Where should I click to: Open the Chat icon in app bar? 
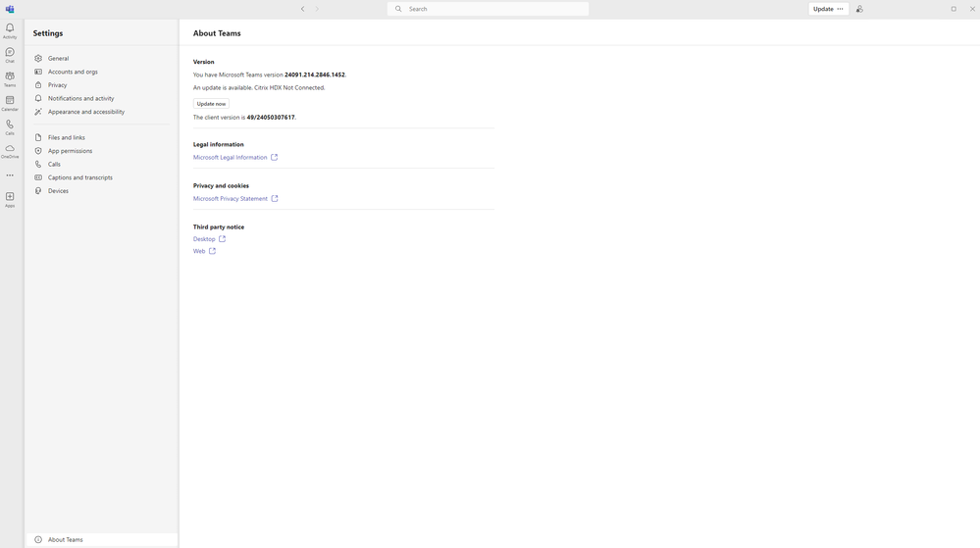(x=10, y=55)
